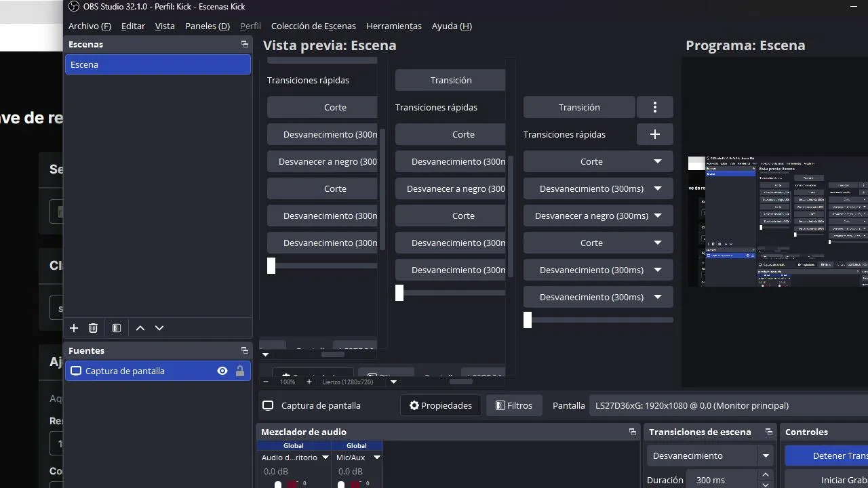Click the Detener Transmisión button in Controles
Screen dimensions: 868x488
coord(827,455)
